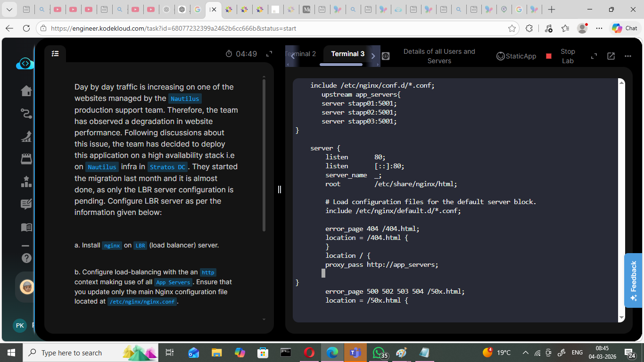This screenshot has height=362, width=644.
Task: Open the PK user profile badge
Action: point(20,326)
